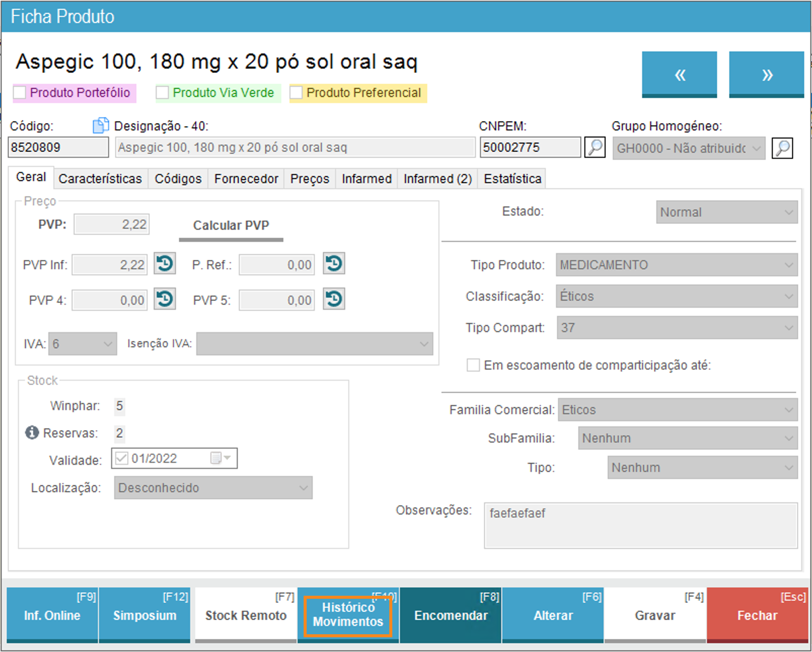The width and height of the screenshot is (812, 652).
Task: Open PVP 5 price history icon
Action: [334, 299]
